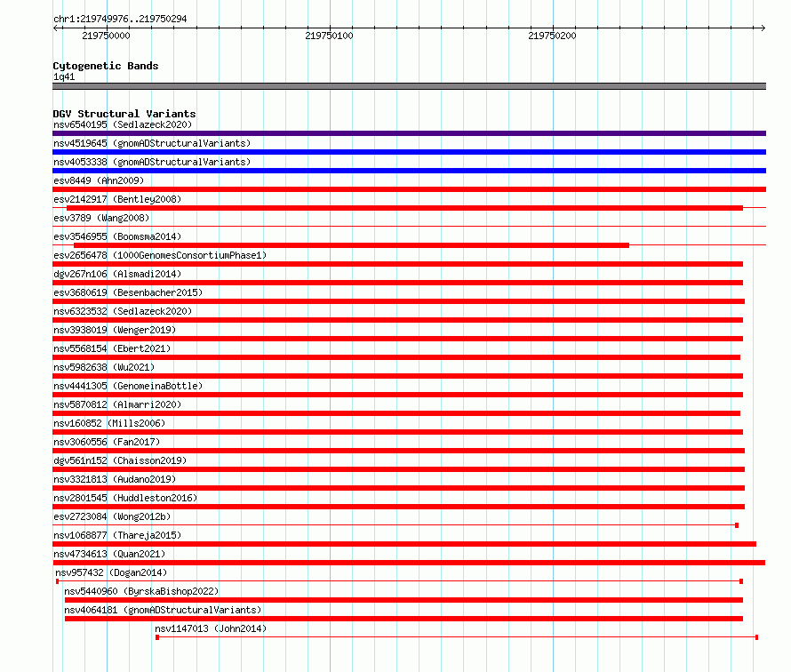The width and height of the screenshot is (791, 672).
Task: Select nsv3938019 (Wenger2019) label
Action: (x=115, y=330)
